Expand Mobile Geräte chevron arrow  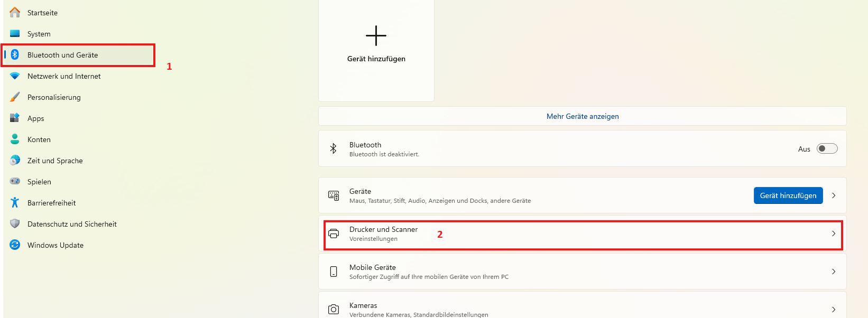[834, 272]
